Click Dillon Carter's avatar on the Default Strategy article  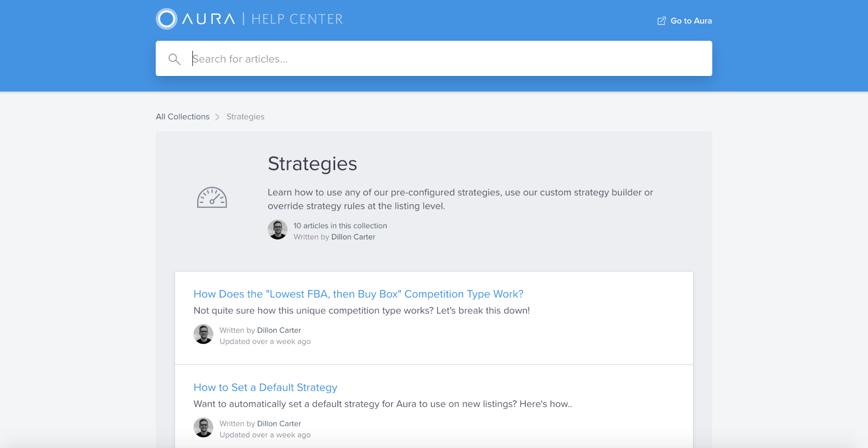(x=203, y=428)
